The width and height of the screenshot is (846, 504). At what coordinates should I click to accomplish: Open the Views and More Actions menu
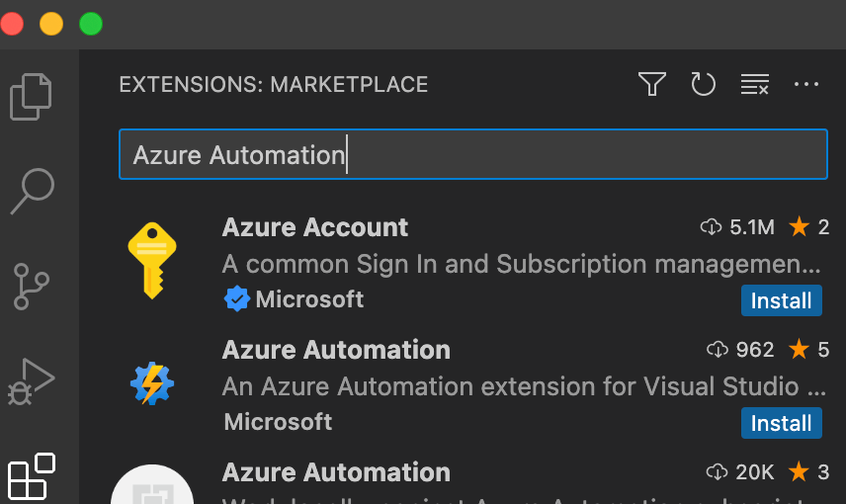pos(806,85)
